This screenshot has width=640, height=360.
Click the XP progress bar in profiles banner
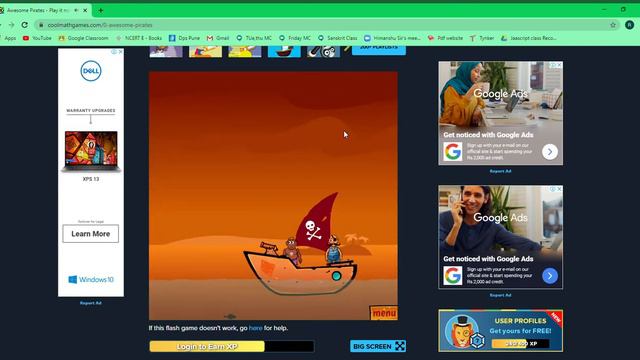coord(521,344)
